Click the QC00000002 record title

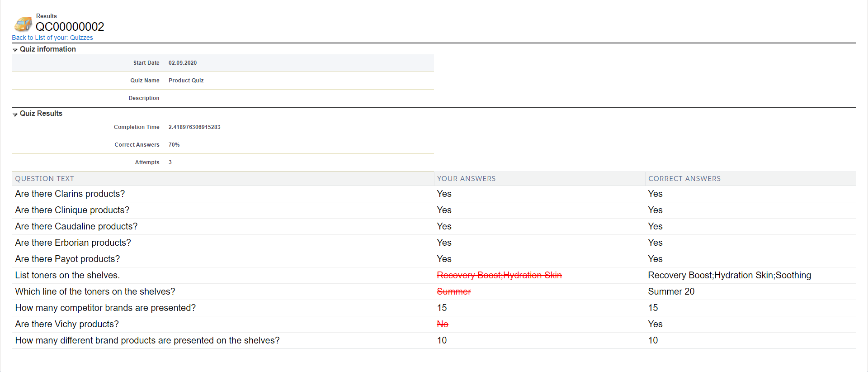(x=70, y=27)
